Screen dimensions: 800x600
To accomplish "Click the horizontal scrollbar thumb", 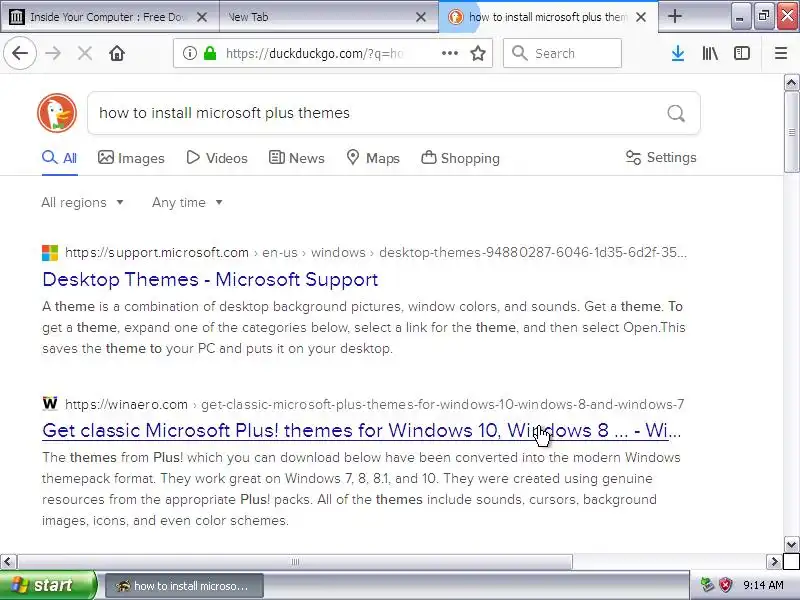I will 295,562.
